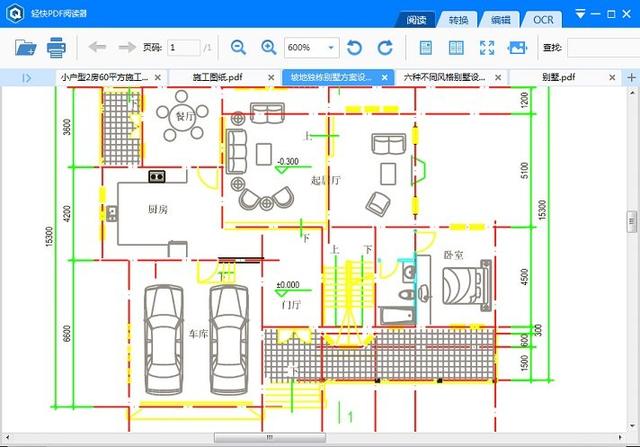Viewport: 640px width, 447px height.
Task: Close the 六种不同风格别墅设 tab
Action: coord(498,77)
